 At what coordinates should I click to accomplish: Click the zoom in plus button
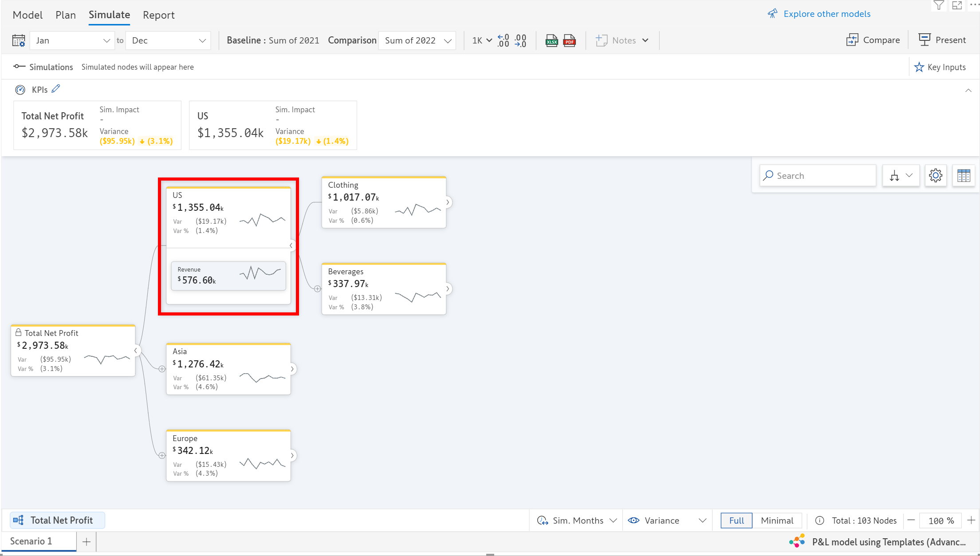point(971,520)
